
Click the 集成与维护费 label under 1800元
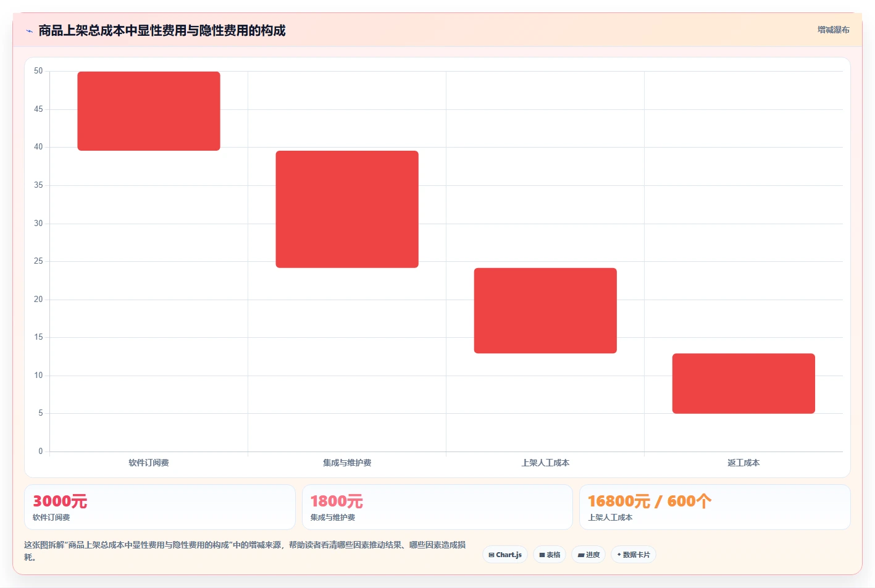point(333,518)
